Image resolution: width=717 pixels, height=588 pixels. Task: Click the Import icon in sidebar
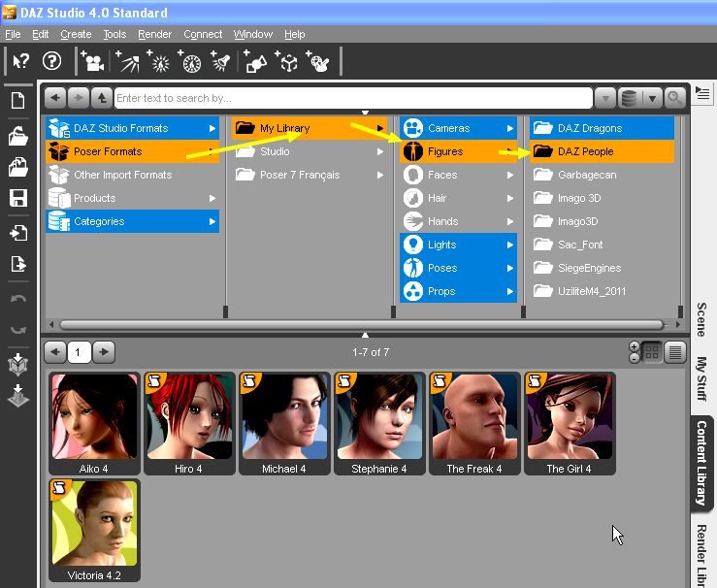click(x=17, y=233)
